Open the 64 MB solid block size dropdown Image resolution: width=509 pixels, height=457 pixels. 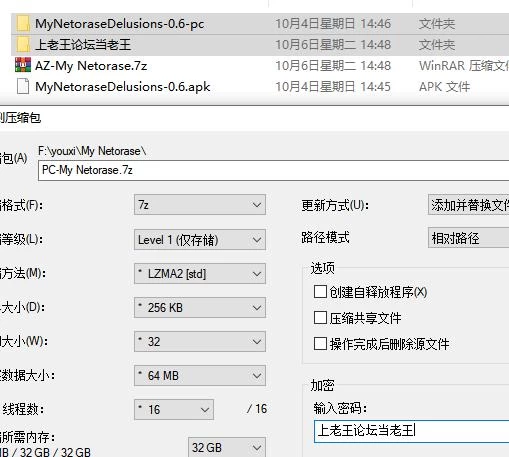(200, 376)
